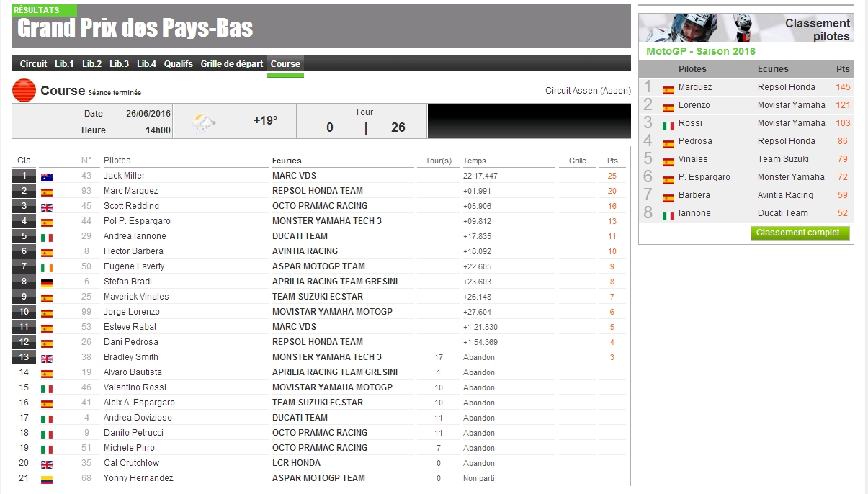Open Team Suzuki in the standings panel
The image size is (868, 494).
783,159
